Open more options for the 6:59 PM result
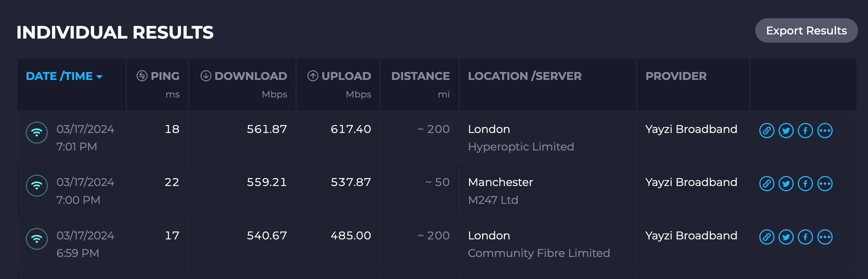Screen dimensions: 868x279 [825, 237]
